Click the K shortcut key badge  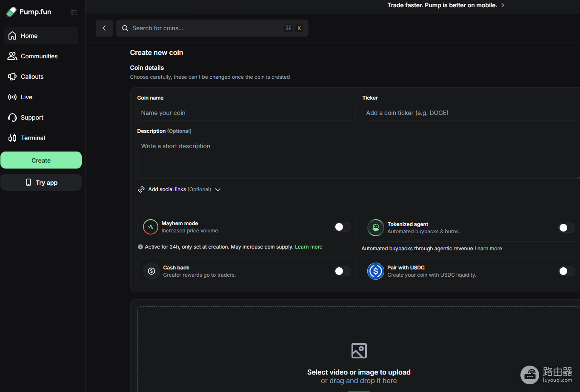(x=299, y=28)
